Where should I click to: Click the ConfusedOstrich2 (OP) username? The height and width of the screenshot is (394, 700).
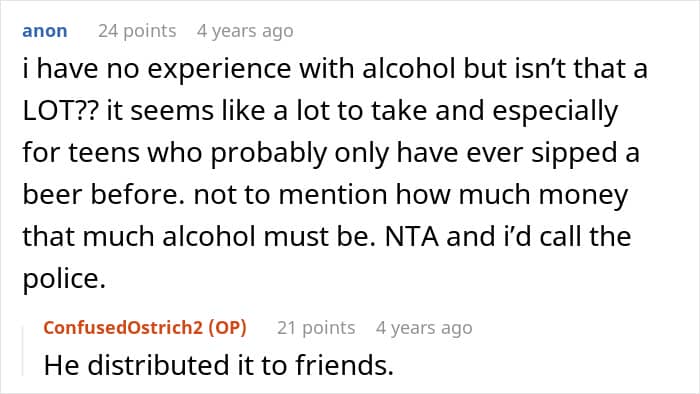tap(145, 328)
